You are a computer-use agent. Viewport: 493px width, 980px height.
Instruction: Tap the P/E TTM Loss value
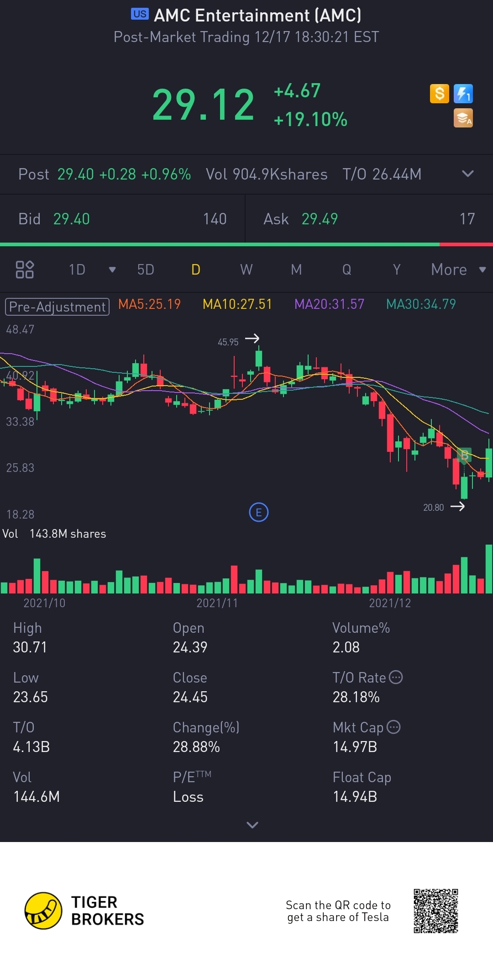click(x=188, y=796)
